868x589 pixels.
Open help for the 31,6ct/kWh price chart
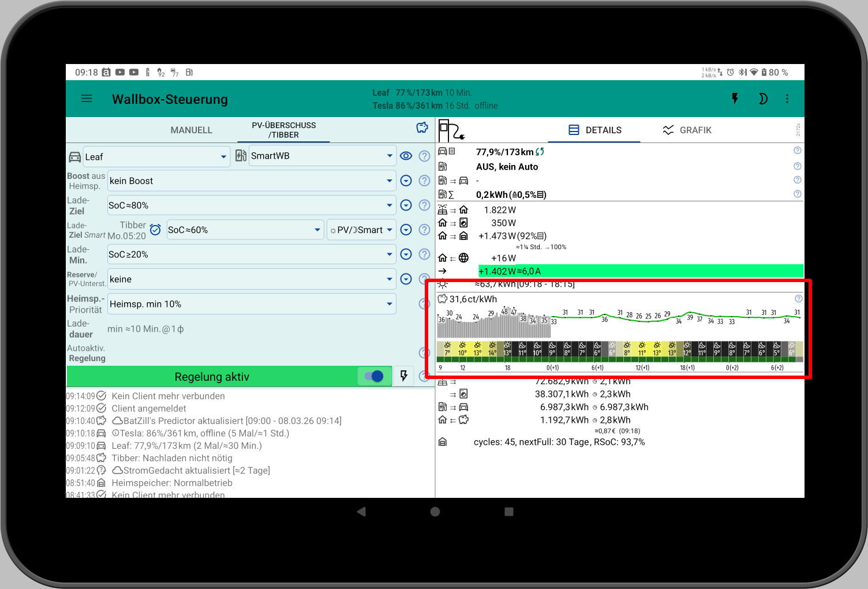click(x=798, y=298)
